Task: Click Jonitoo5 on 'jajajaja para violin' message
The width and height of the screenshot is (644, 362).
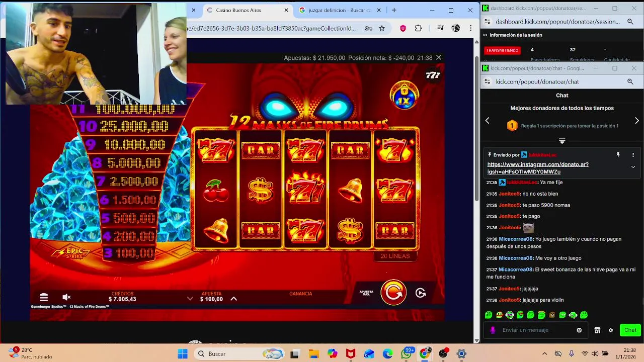Action: (509, 300)
